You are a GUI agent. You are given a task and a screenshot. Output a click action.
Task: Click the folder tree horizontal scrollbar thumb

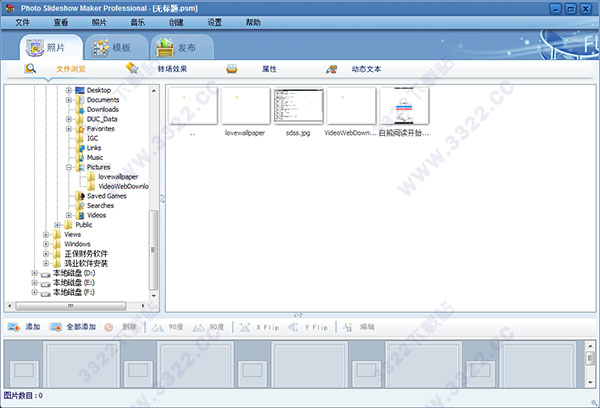coord(70,306)
